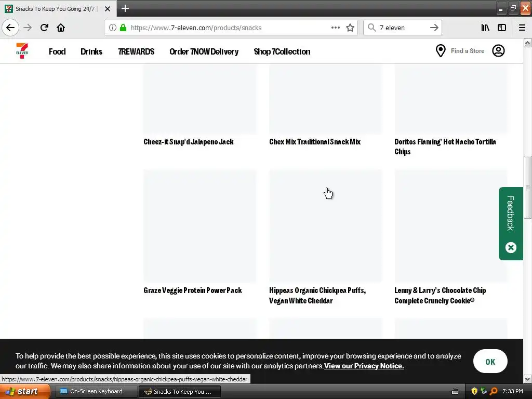Open Hippeas Organic Chickpea Puffs product title

pos(317,296)
